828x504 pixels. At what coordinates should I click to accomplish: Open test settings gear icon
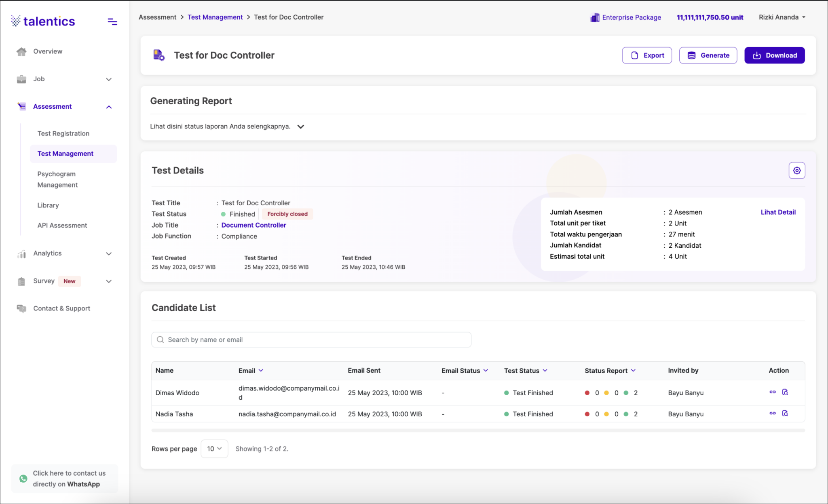click(x=796, y=171)
